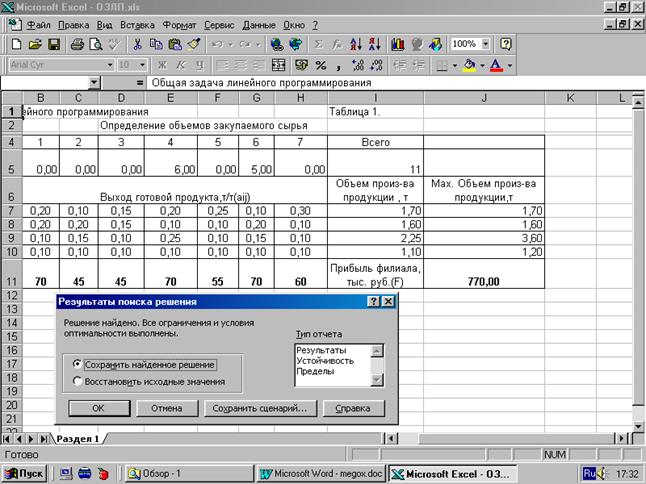Open the Файл menu
The width and height of the screenshot is (646, 484).
click(x=38, y=25)
